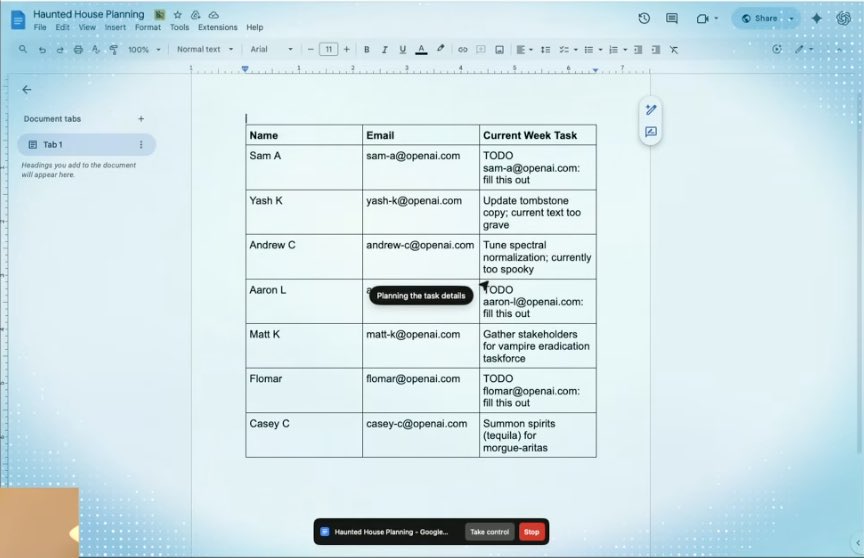864x558 pixels.
Task: Open the Help menu
Action: 255,27
